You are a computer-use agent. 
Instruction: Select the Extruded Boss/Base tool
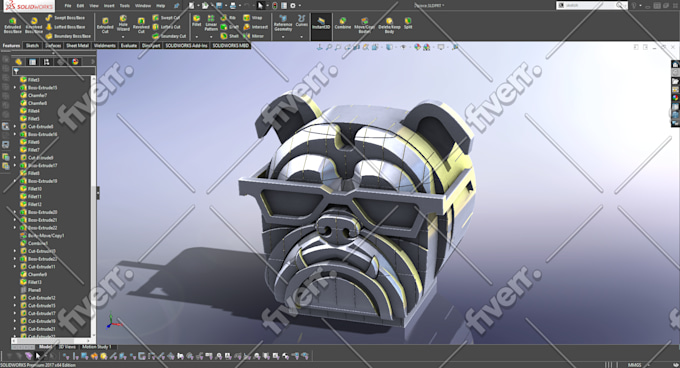pos(13,25)
